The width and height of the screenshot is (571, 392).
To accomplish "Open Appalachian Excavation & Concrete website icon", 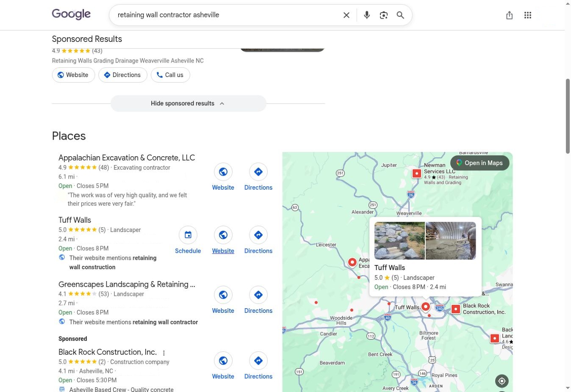I will coord(223,172).
